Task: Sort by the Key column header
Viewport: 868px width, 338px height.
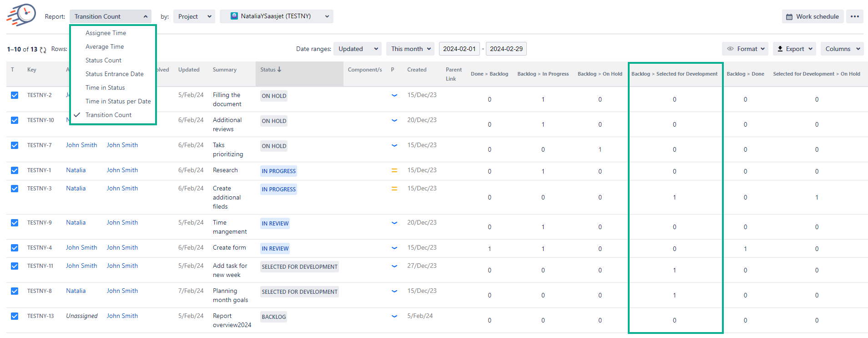Action: coord(32,70)
